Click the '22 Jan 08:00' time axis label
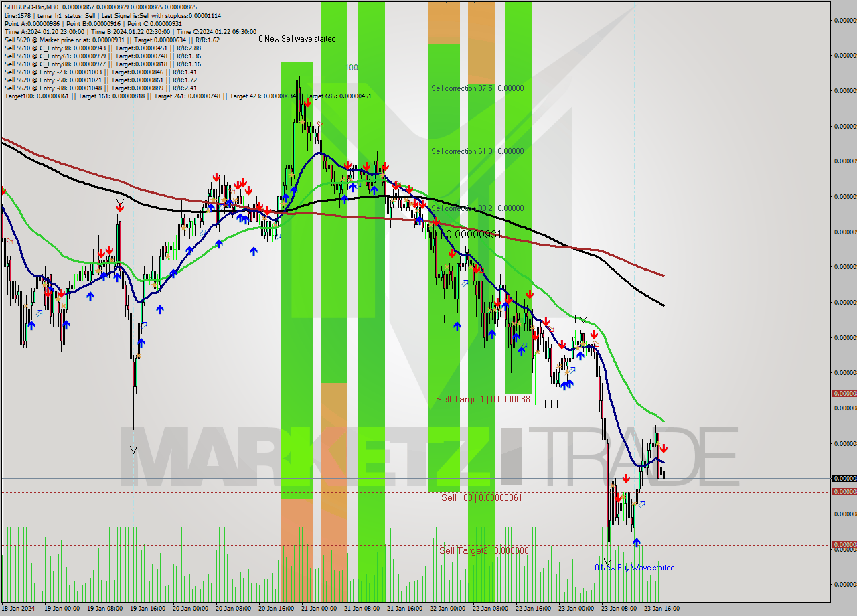The height and width of the screenshot is (616, 857). (490, 609)
